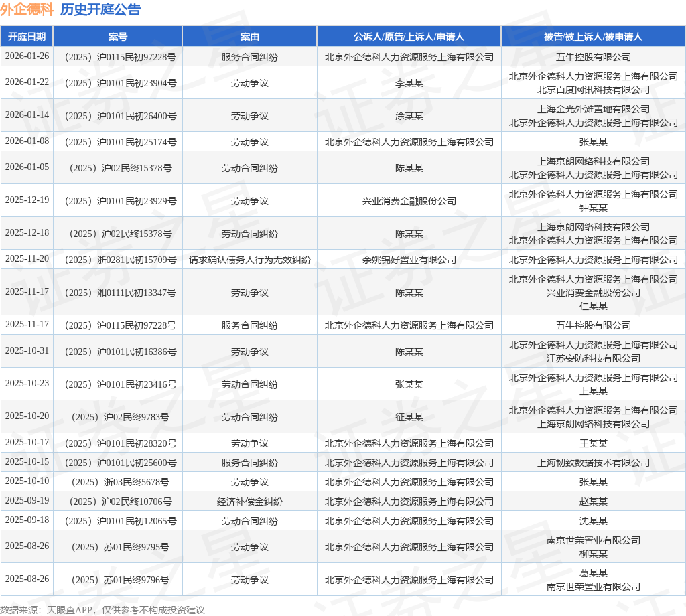This screenshot has height=616, width=686.
Task: Select date 2025-09-18
Action: pos(27,520)
